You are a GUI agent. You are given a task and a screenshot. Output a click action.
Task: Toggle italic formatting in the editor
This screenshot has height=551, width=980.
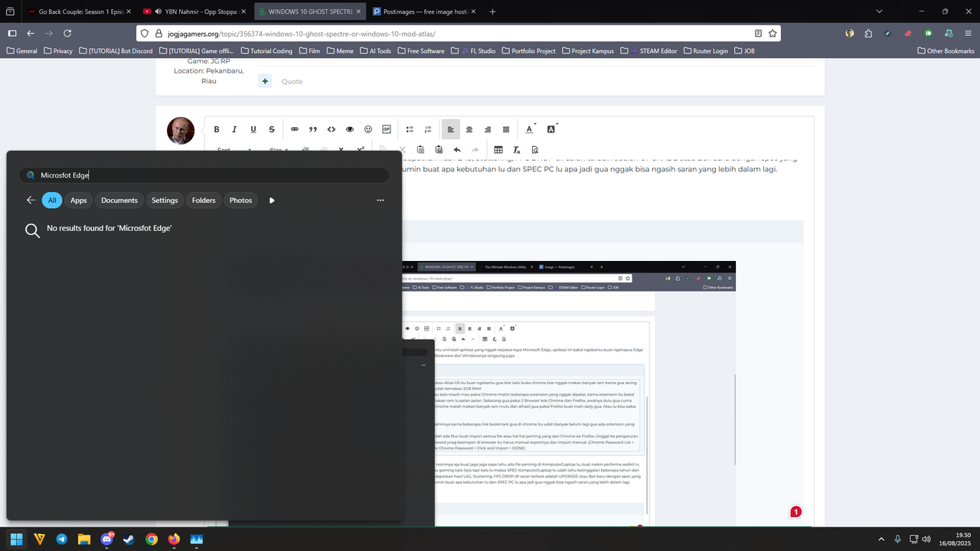click(235, 129)
